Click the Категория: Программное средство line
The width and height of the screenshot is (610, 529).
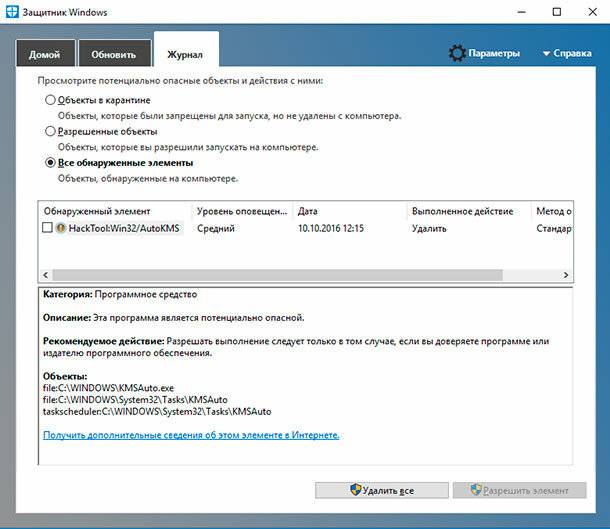tap(120, 294)
